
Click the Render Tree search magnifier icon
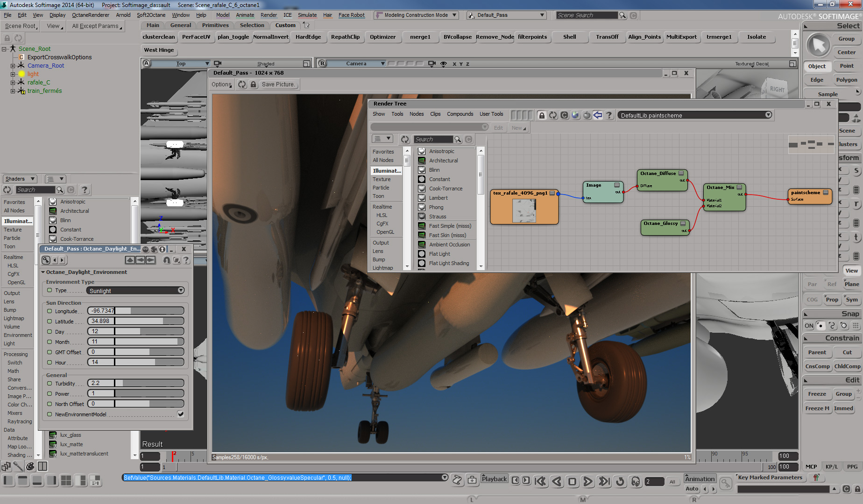pos(458,139)
